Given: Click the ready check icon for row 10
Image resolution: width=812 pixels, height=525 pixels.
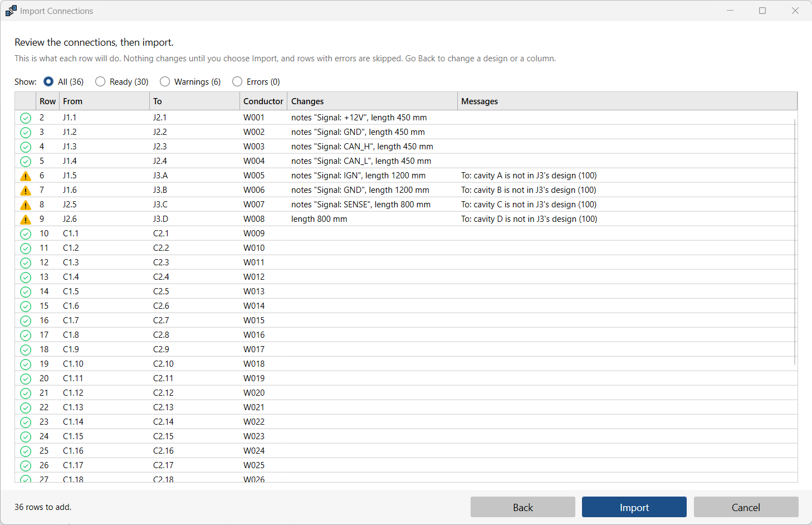Looking at the screenshot, I should 26,234.
